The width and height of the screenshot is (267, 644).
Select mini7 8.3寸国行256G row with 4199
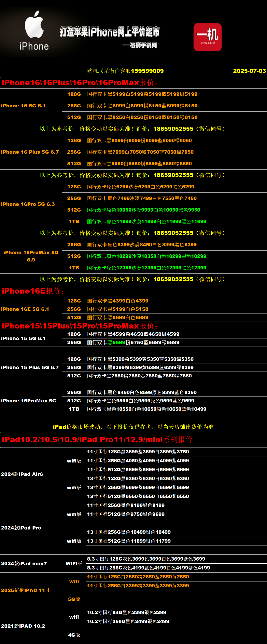point(176,568)
